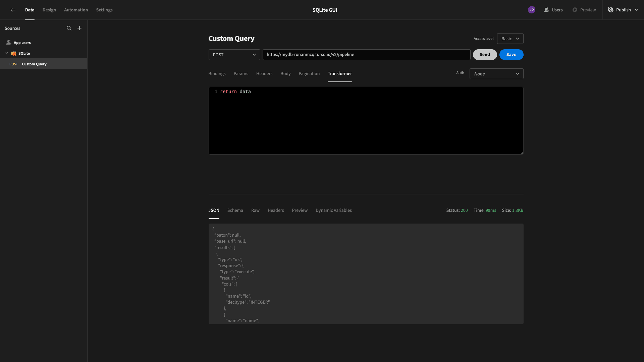The width and height of the screenshot is (644, 362).
Task: Select the SQLite datasource icon
Action: [x=14, y=53]
